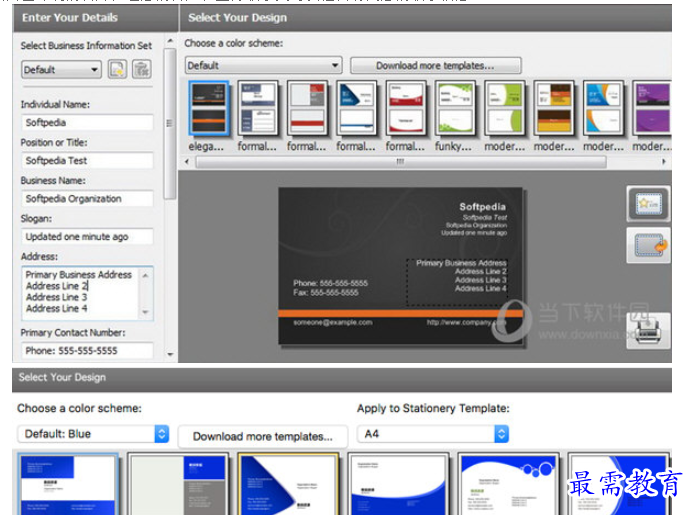Select the funky green template thumbnail
This screenshot has width=691, height=515.
click(456, 108)
